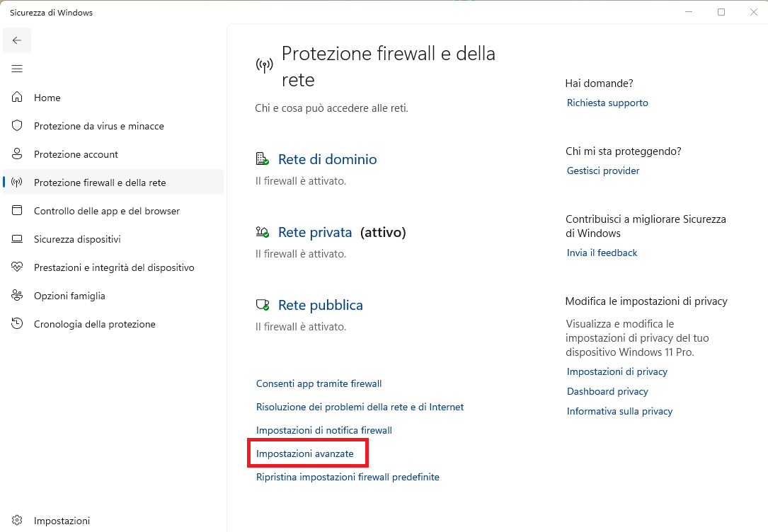The image size is (768, 532).
Task: Click the Home house icon
Action: [x=18, y=98]
